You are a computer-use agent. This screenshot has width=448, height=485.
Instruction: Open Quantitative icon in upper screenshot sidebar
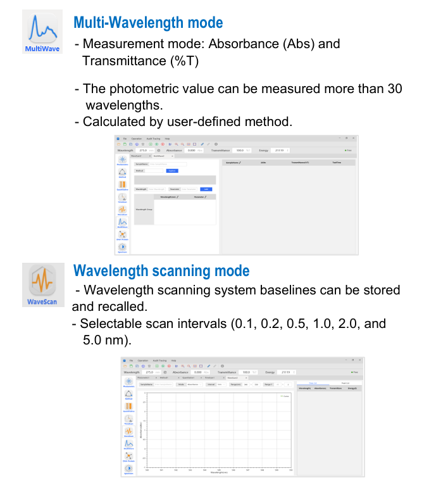[122, 186]
